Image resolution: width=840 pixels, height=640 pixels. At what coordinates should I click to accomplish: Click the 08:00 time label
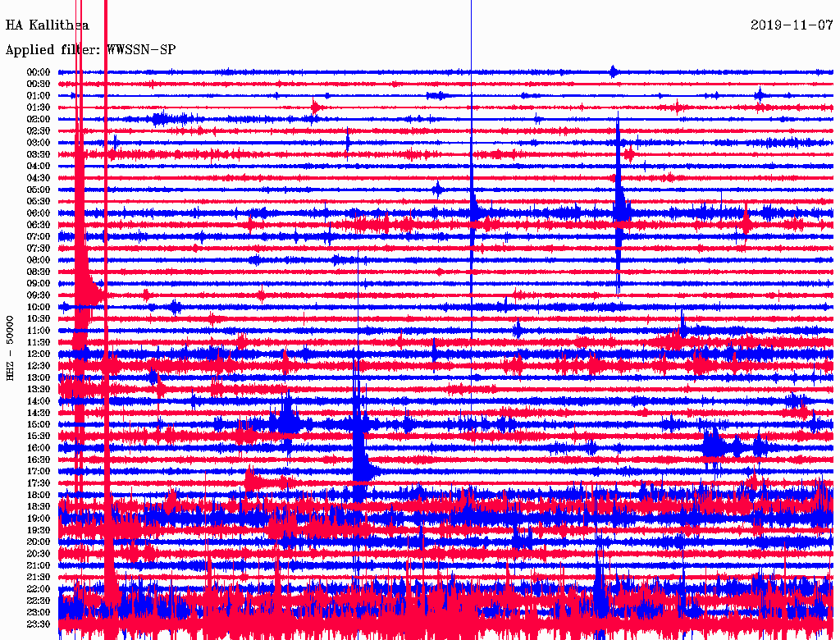pyautogui.click(x=39, y=260)
